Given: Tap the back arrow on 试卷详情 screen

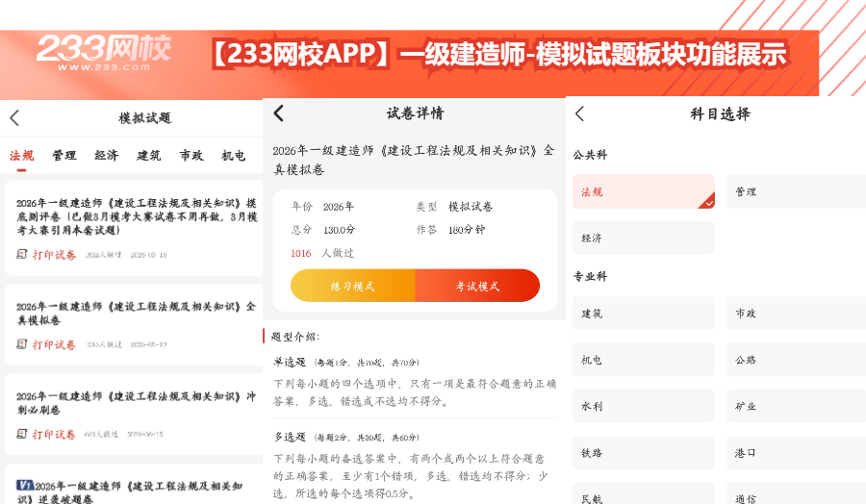Looking at the screenshot, I should 279,113.
